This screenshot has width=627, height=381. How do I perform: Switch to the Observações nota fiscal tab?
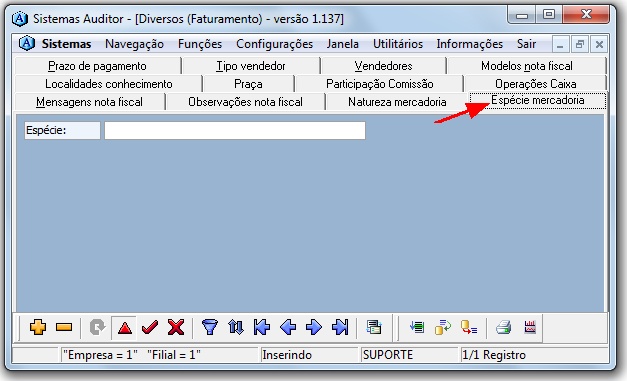click(245, 102)
